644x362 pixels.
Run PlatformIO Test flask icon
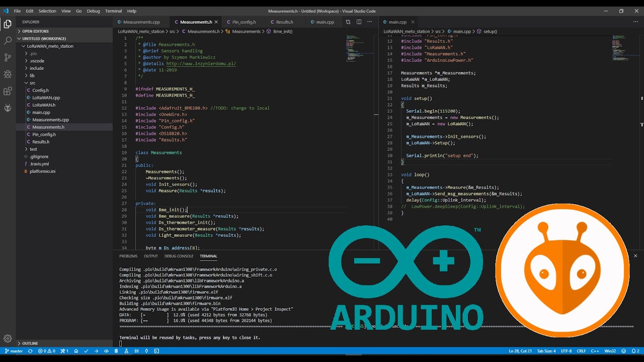[126, 351]
